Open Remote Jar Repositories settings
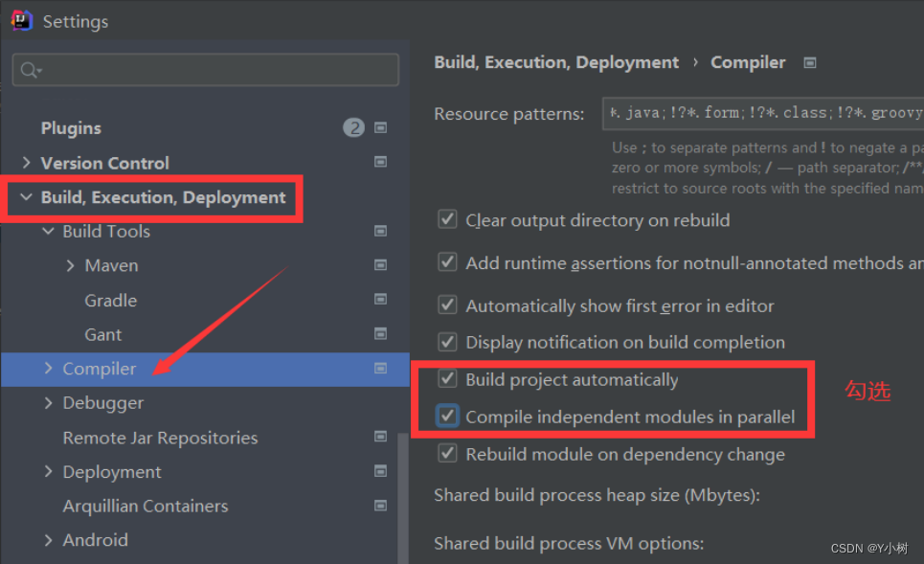Viewport: 924px width, 564px height. (160, 438)
